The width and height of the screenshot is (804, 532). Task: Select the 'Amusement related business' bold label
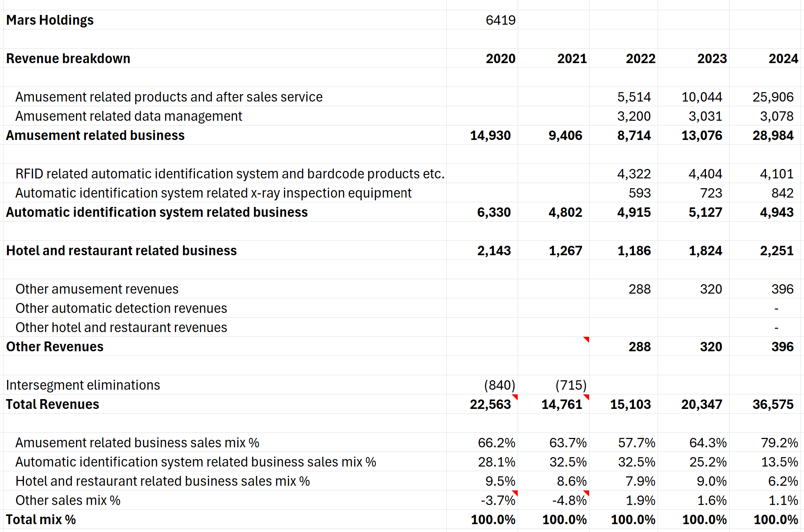[x=95, y=135]
